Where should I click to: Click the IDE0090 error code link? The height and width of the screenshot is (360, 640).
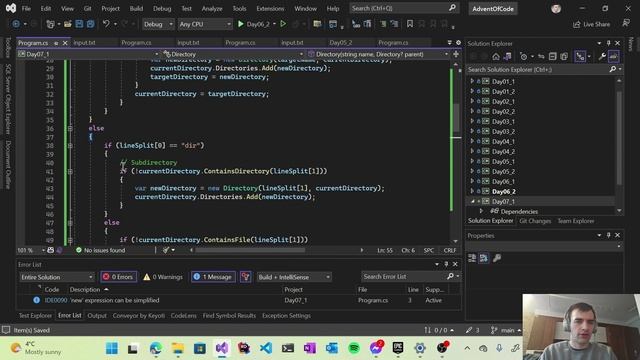point(56,300)
